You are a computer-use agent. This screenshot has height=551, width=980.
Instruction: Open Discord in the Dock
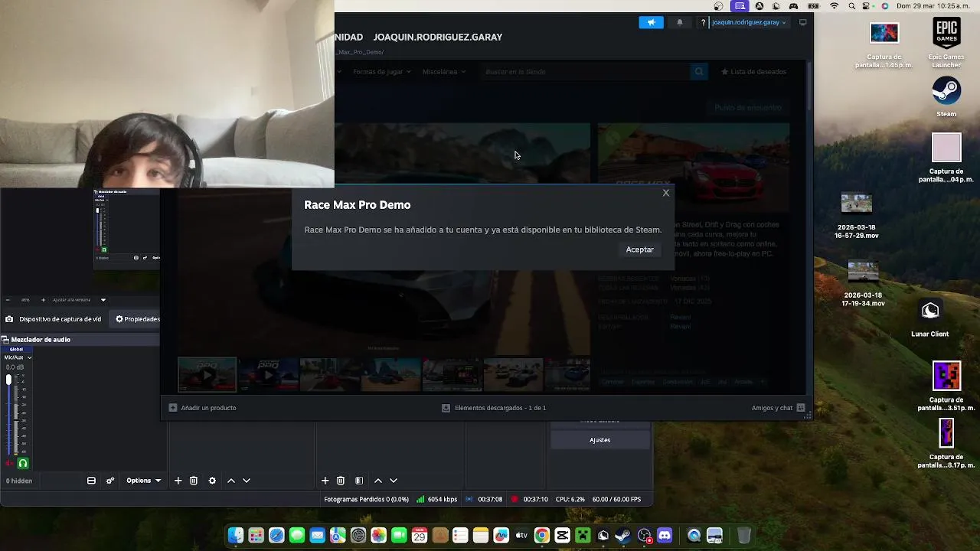[x=665, y=536]
